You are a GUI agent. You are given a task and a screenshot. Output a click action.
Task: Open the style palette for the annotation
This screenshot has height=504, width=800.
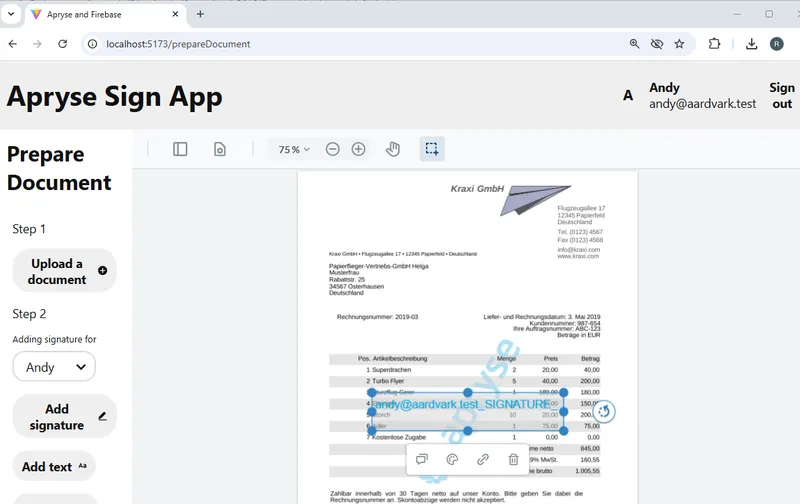point(452,460)
